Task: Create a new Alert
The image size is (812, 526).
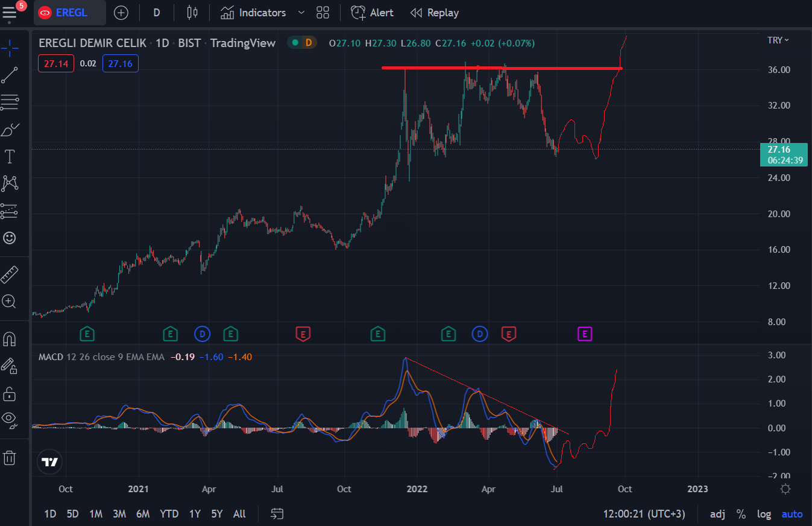Action: 373,13
